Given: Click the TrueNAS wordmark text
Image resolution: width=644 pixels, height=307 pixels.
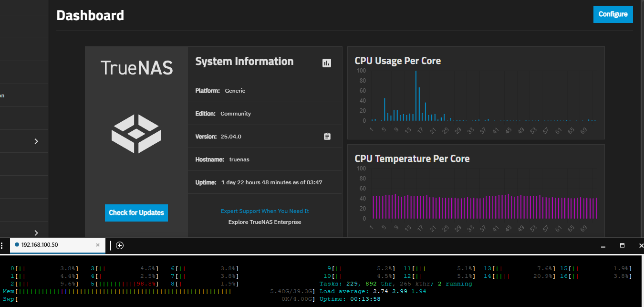Looking at the screenshot, I should coord(136,68).
